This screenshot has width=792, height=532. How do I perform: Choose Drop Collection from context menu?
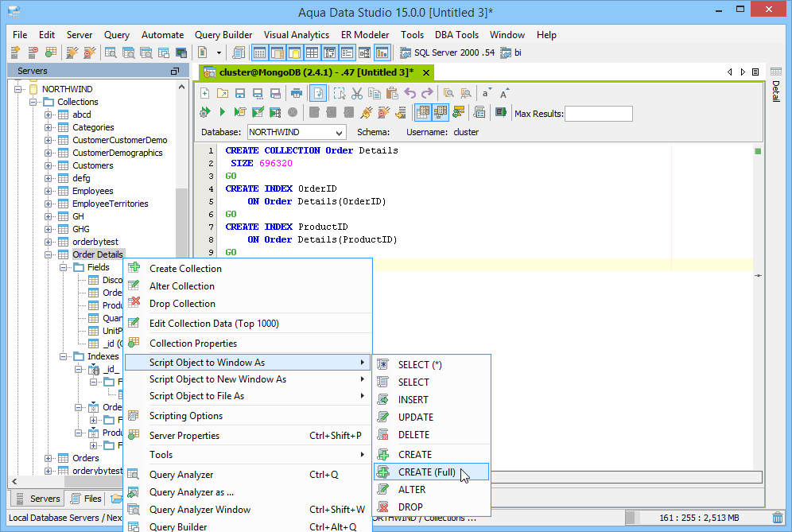tap(247, 304)
